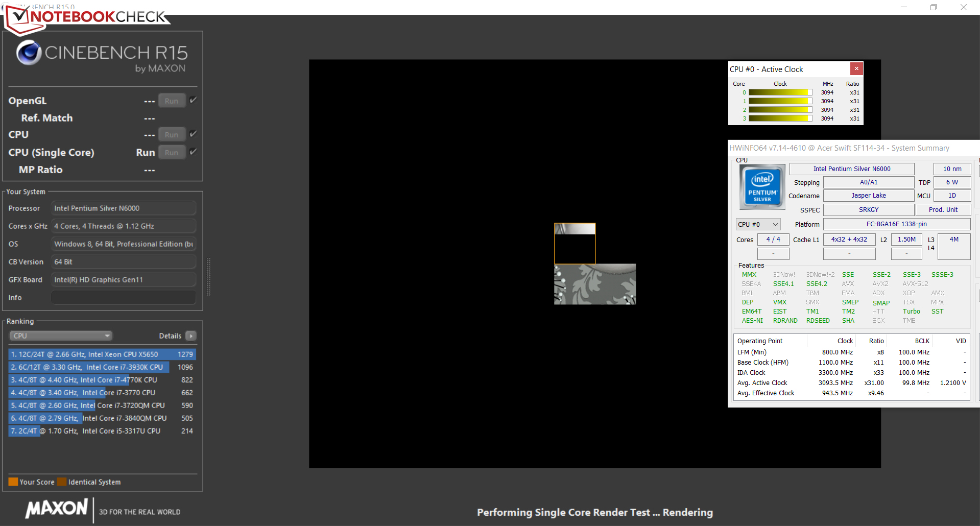
Task: Click Core 0 clock bar in Active Clock
Action: coord(780,92)
